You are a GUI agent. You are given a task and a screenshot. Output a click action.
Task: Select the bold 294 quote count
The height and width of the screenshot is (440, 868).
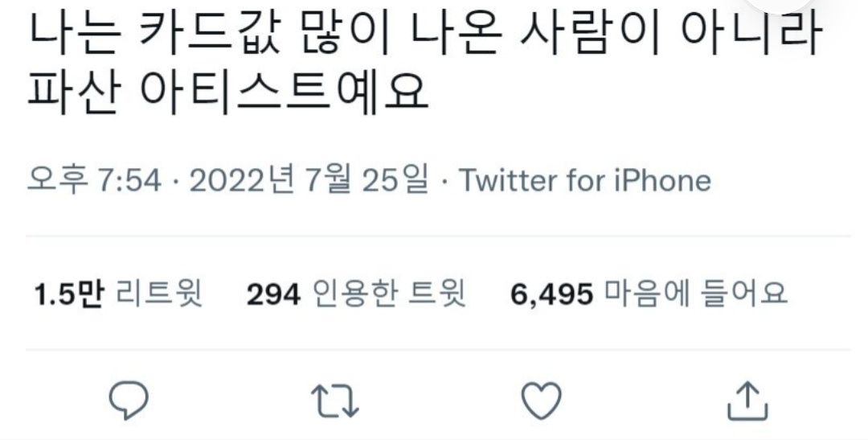(273, 294)
